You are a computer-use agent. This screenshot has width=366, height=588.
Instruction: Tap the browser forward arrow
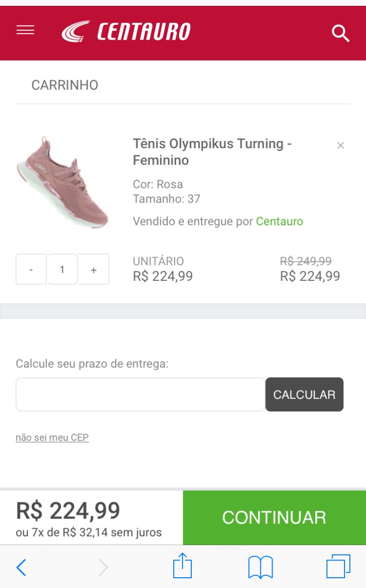coord(103,567)
